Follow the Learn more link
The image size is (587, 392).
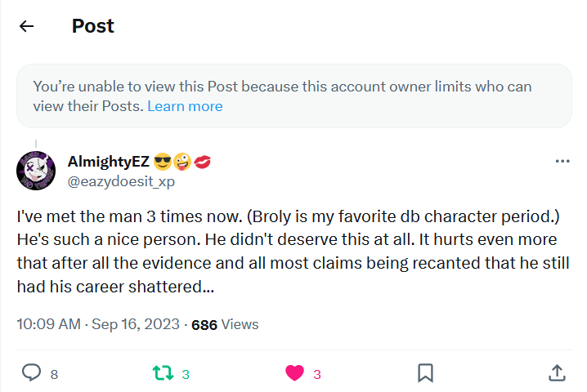[185, 106]
